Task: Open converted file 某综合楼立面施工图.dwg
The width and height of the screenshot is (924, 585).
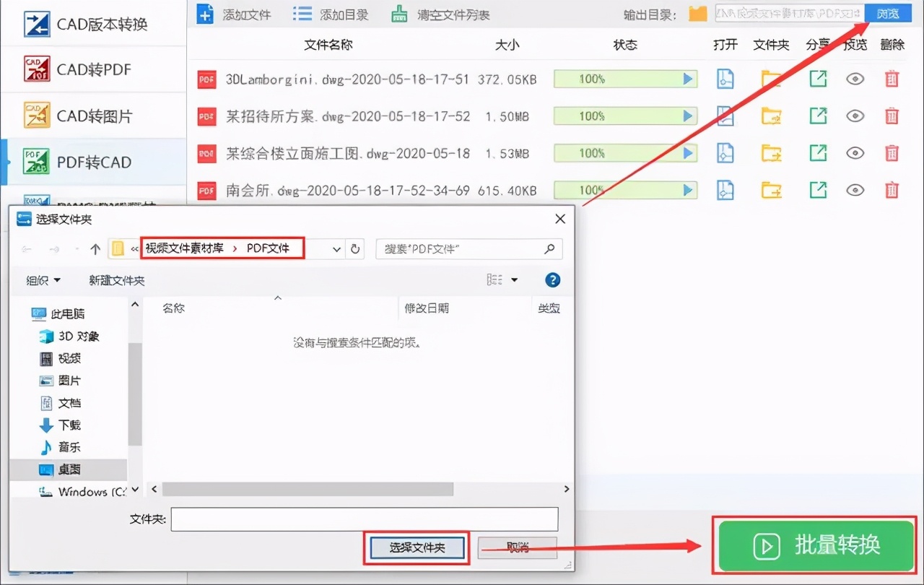Action: pos(725,153)
